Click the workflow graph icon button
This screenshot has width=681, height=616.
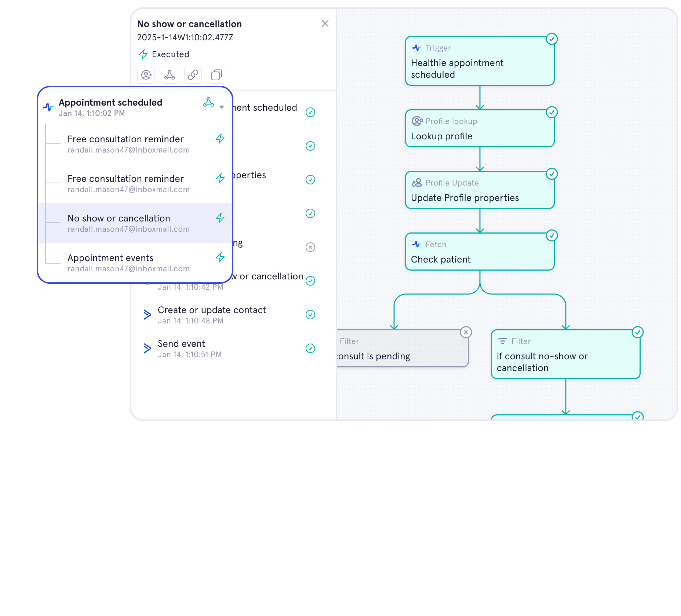(170, 75)
